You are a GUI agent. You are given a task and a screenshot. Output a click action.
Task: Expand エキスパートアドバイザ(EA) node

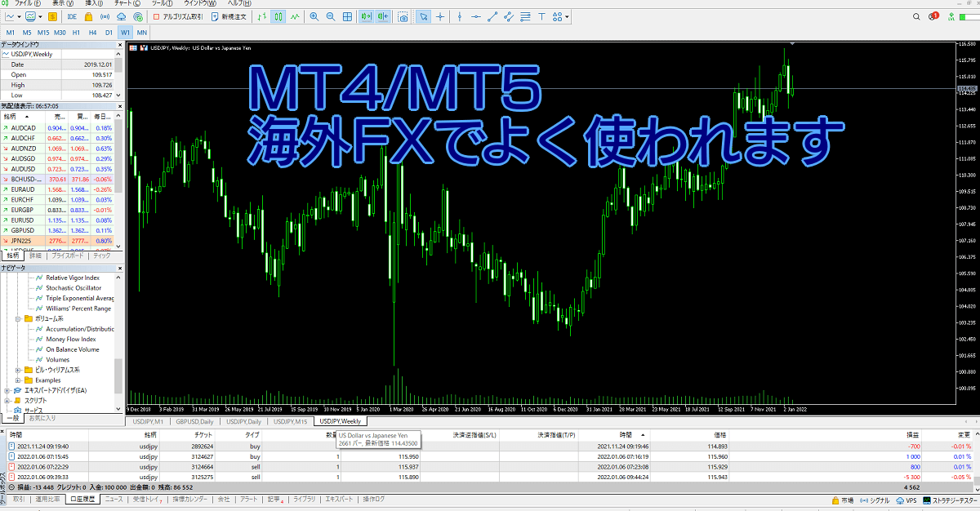coord(7,390)
